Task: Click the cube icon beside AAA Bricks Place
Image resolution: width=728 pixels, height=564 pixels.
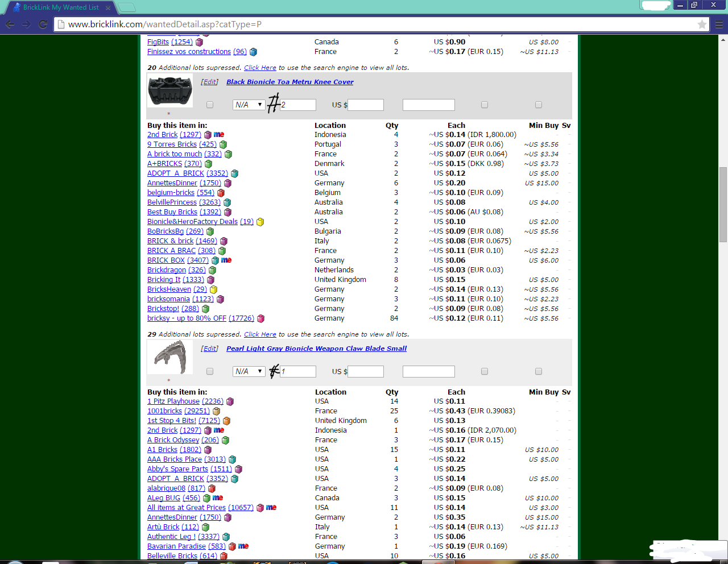Action: (232, 459)
